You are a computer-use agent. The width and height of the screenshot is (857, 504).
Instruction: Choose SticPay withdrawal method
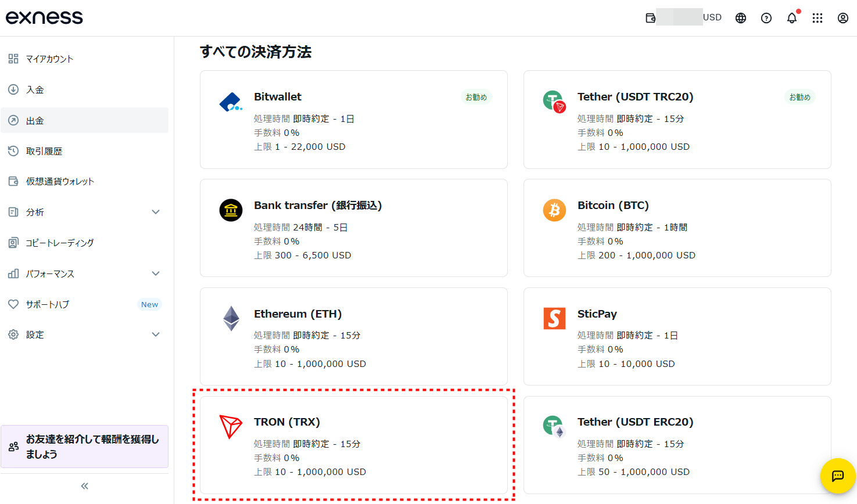tap(677, 336)
